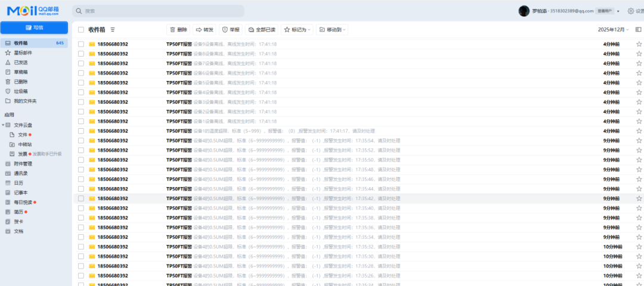Screen dimensions: 644x286
Task: Open the 标记为 mark-as dropdown
Action: pos(298,30)
